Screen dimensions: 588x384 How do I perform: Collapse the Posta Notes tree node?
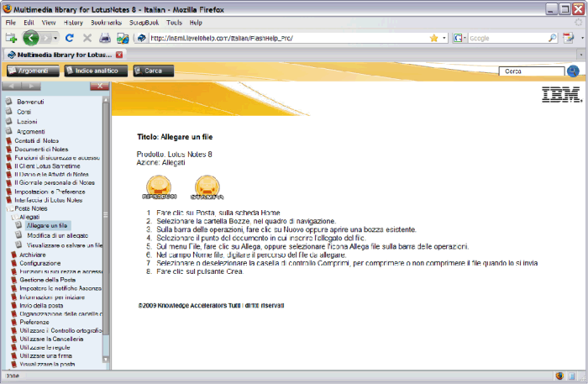9,209
